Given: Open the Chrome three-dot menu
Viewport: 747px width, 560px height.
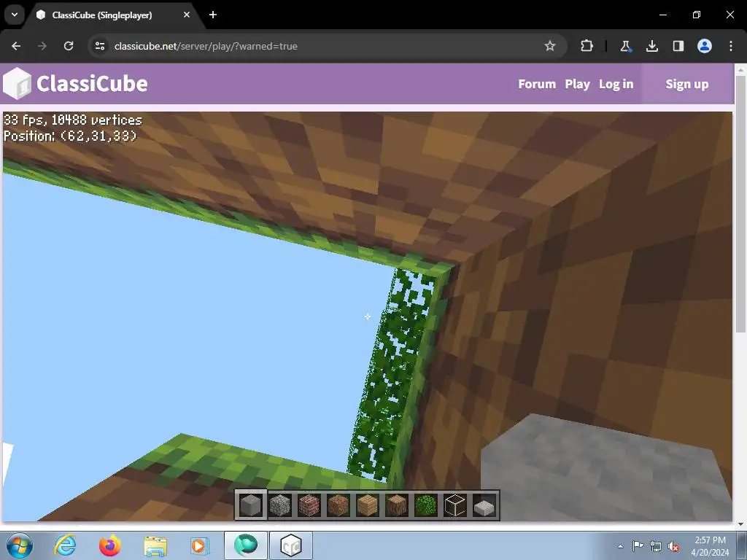Looking at the screenshot, I should (x=731, y=46).
